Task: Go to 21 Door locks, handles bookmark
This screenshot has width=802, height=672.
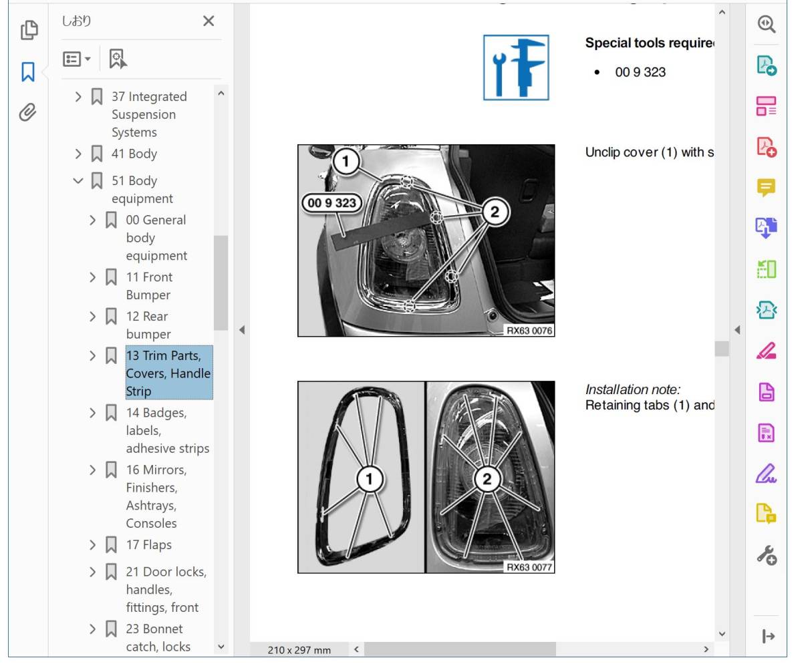Action: tap(166, 589)
